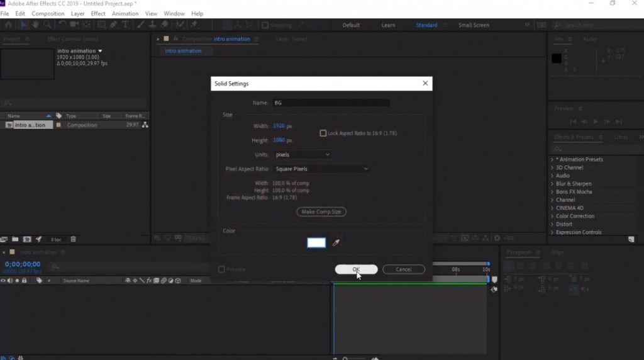Open the white color swatch picker
The image size is (644, 360).
(x=316, y=242)
